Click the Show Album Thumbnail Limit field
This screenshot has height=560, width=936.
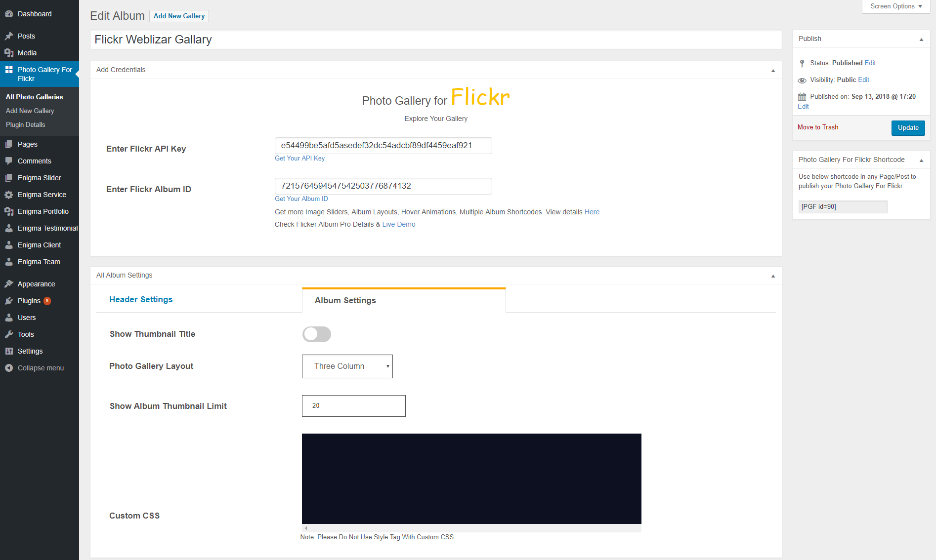tap(354, 406)
